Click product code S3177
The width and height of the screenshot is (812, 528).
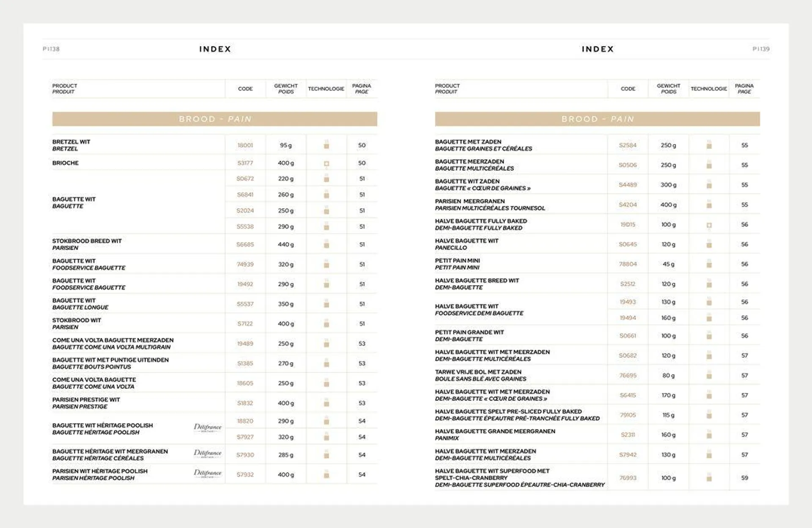click(245, 163)
